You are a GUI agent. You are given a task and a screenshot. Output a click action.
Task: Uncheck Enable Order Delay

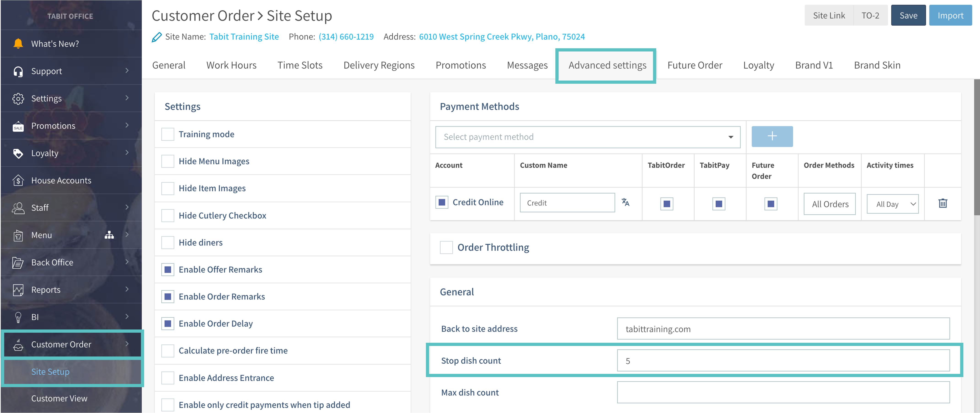[168, 324]
